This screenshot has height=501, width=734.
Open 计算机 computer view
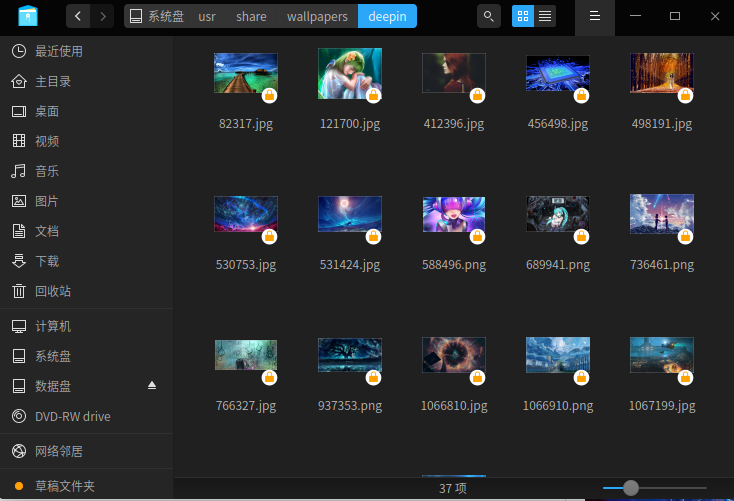click(x=87, y=326)
